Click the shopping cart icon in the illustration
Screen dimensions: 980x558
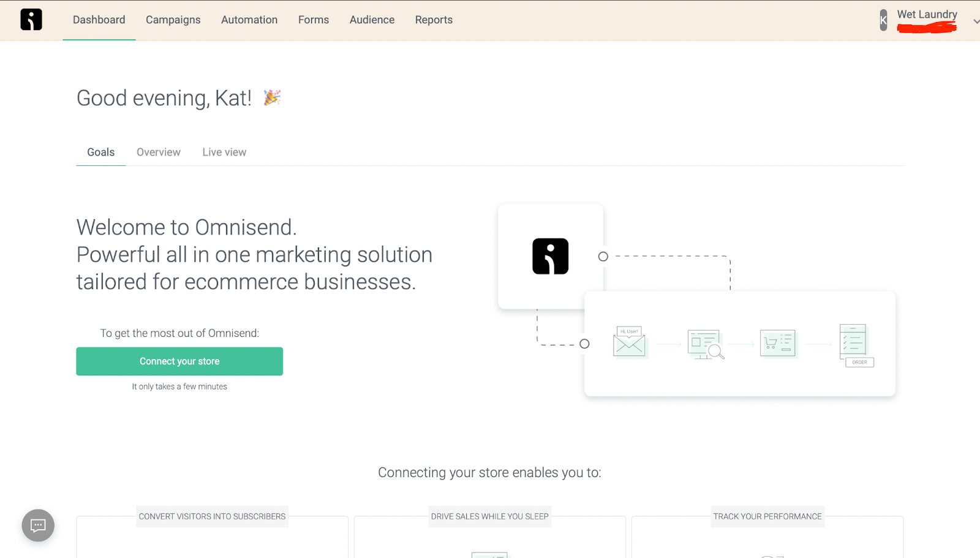pyautogui.click(x=778, y=344)
